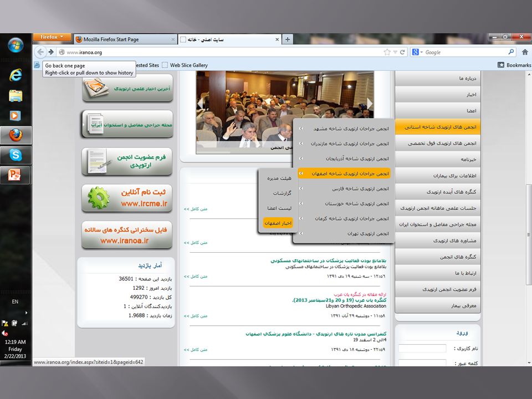Viewport: 532px width, 399px height.
Task: Open the URL history dropdown arrow
Action: coord(395,52)
